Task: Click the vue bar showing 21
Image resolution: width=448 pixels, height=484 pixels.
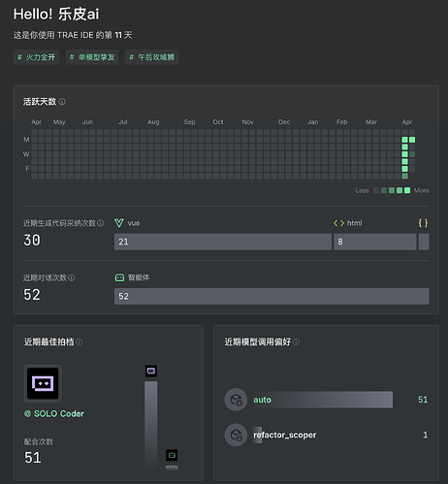Action: (223, 242)
